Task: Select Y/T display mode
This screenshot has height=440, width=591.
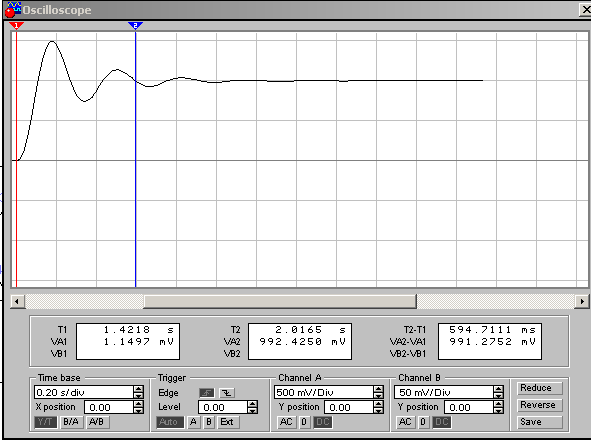Action: pyautogui.click(x=45, y=422)
